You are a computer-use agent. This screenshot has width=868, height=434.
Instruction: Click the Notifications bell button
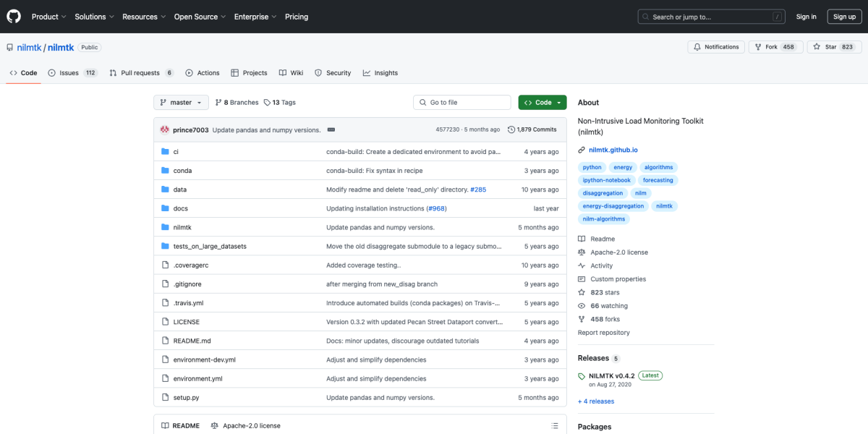pos(715,47)
